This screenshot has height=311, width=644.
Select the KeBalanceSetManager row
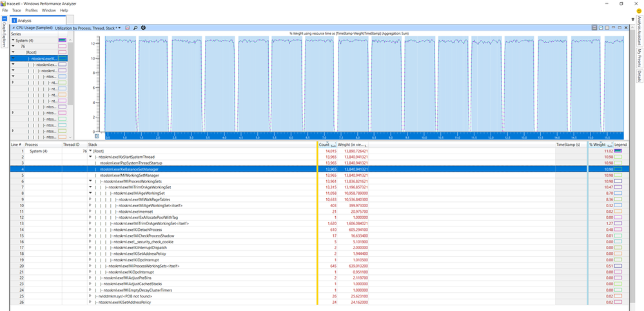[318, 169]
